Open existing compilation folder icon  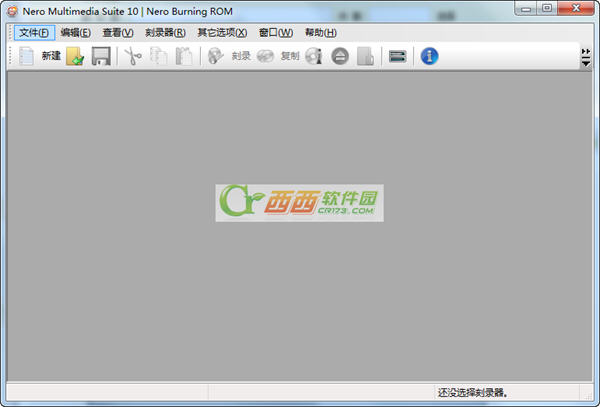click(x=75, y=56)
